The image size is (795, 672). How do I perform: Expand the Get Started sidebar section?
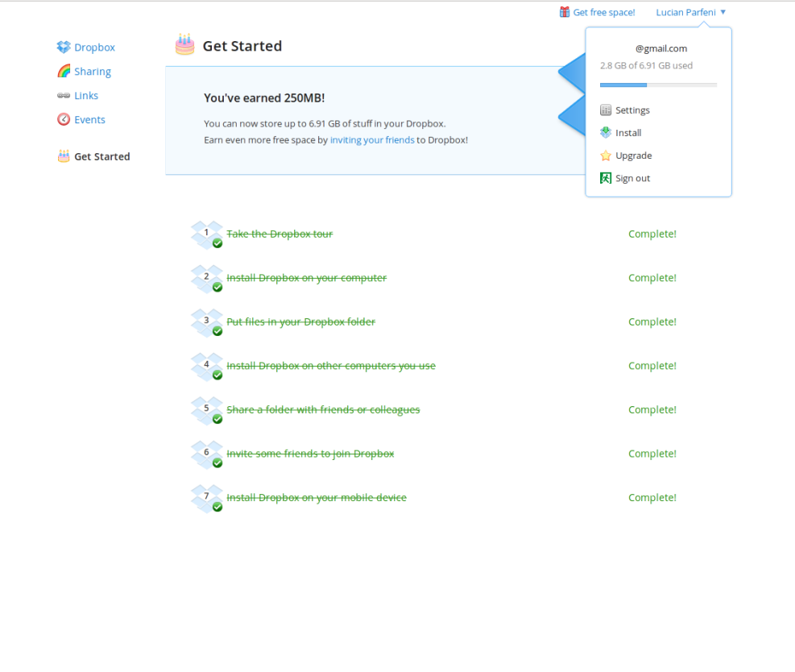tap(101, 156)
